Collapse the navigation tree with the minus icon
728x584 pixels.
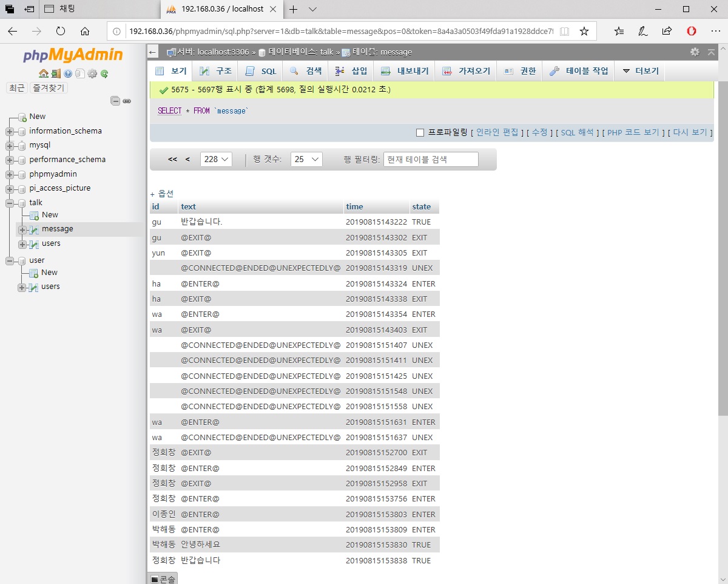(115, 101)
